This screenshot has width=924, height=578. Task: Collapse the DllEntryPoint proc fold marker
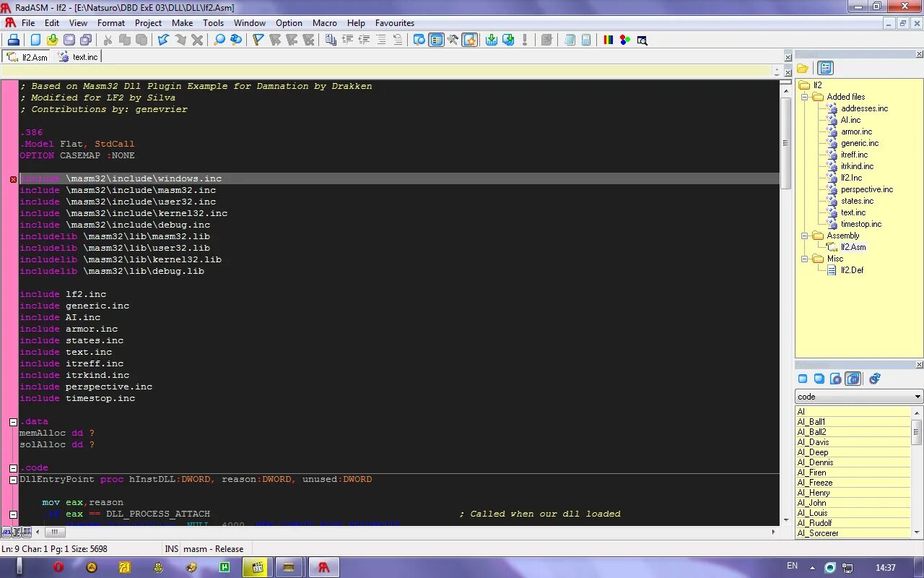(x=13, y=480)
